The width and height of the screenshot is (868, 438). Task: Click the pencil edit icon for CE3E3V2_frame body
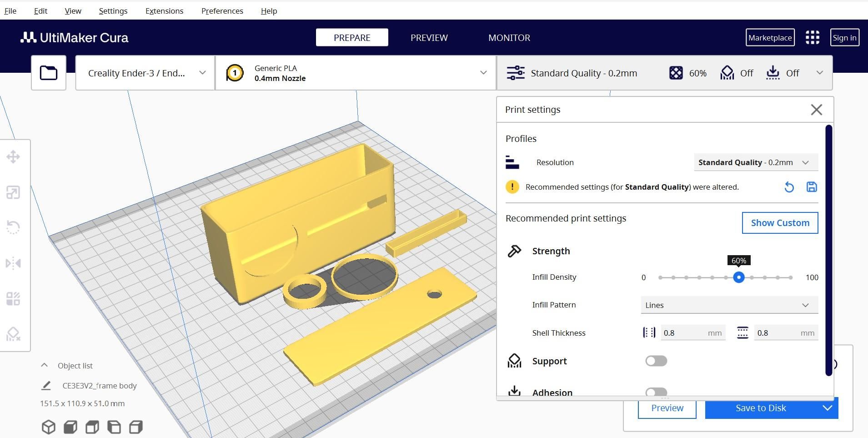tap(46, 386)
